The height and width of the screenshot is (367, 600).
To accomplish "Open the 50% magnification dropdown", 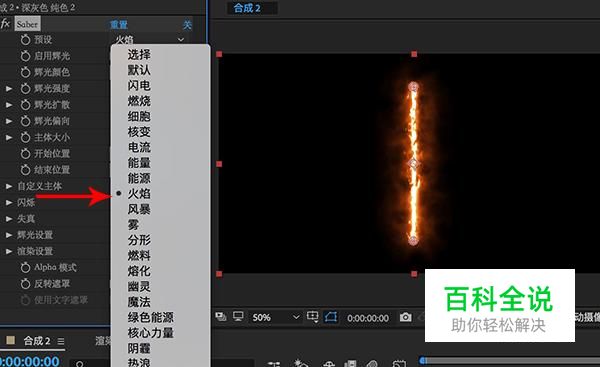I will click(x=275, y=317).
